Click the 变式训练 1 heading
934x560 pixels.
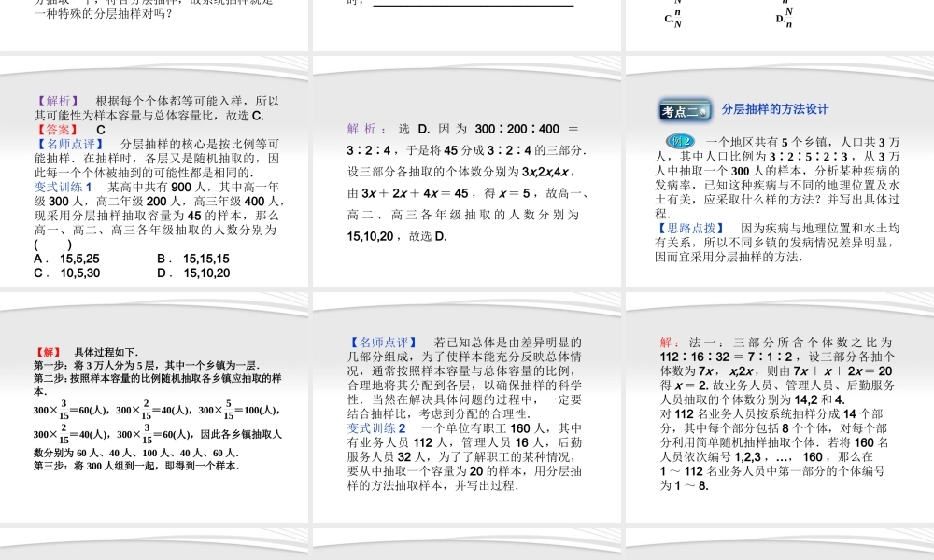coord(64,187)
